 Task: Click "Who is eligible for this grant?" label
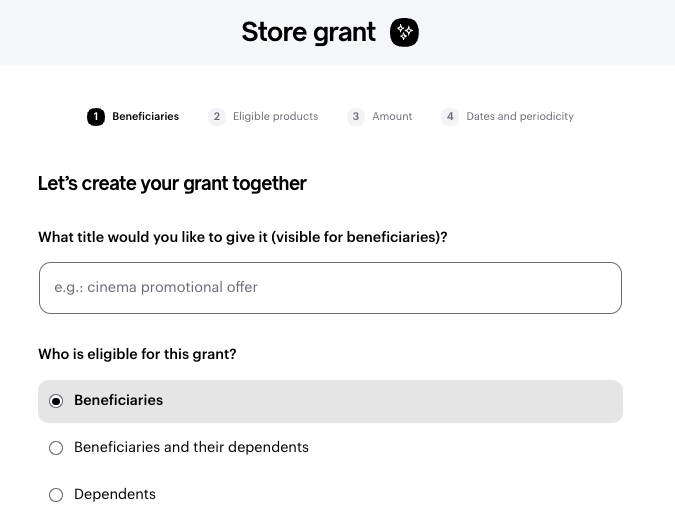[x=137, y=354]
